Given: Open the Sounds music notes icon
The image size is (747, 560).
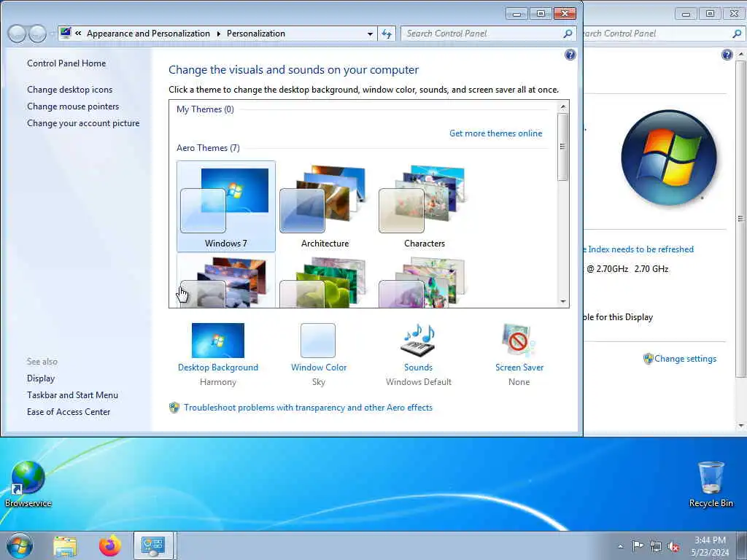Looking at the screenshot, I should click(x=418, y=340).
